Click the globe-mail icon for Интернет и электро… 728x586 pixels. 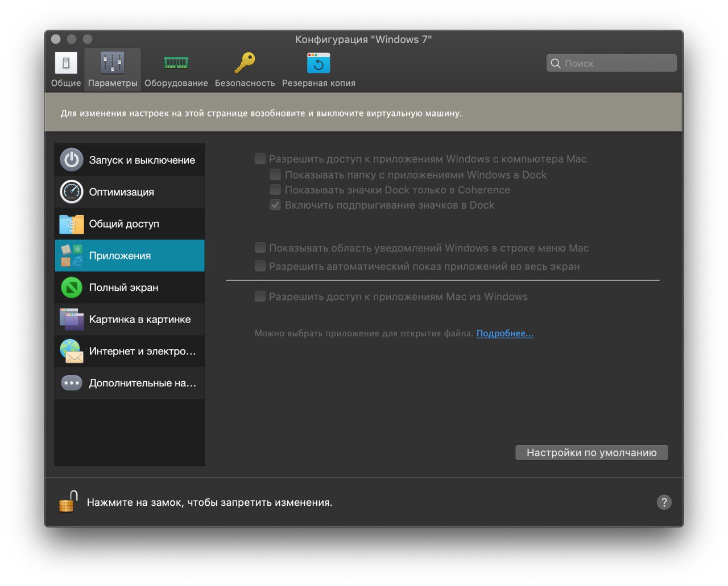(72, 351)
